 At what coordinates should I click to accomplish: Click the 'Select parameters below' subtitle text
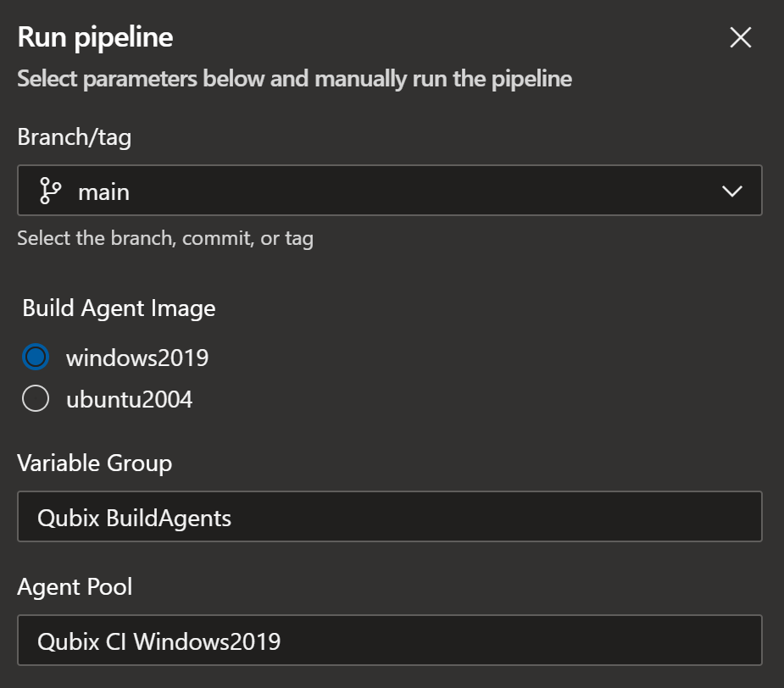point(294,80)
